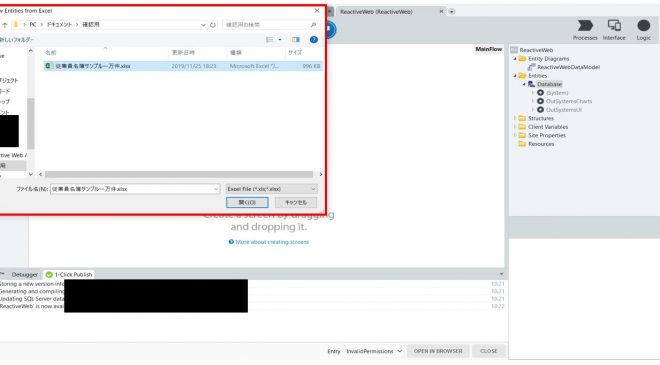Select the ReactiveWebDataModel diagram item

568,67
